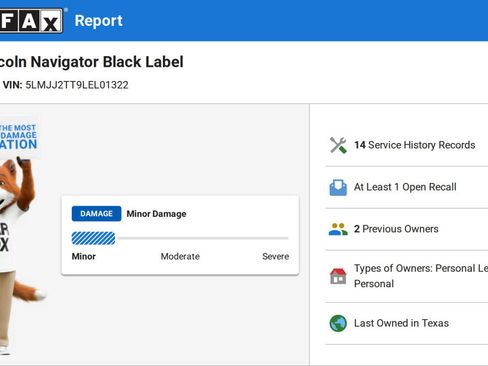Image resolution: width=488 pixels, height=366 pixels.
Task: Click the CARFAX logo in header
Action: (x=31, y=21)
